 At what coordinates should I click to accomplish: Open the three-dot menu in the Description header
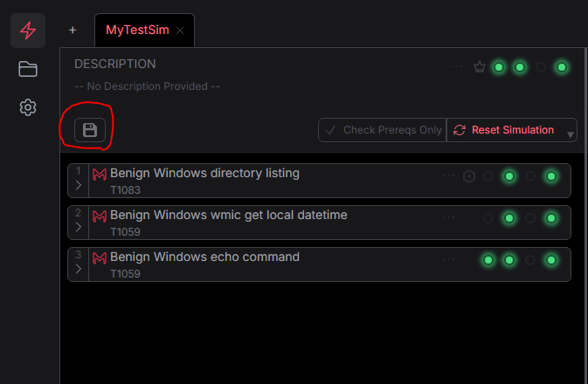(456, 67)
